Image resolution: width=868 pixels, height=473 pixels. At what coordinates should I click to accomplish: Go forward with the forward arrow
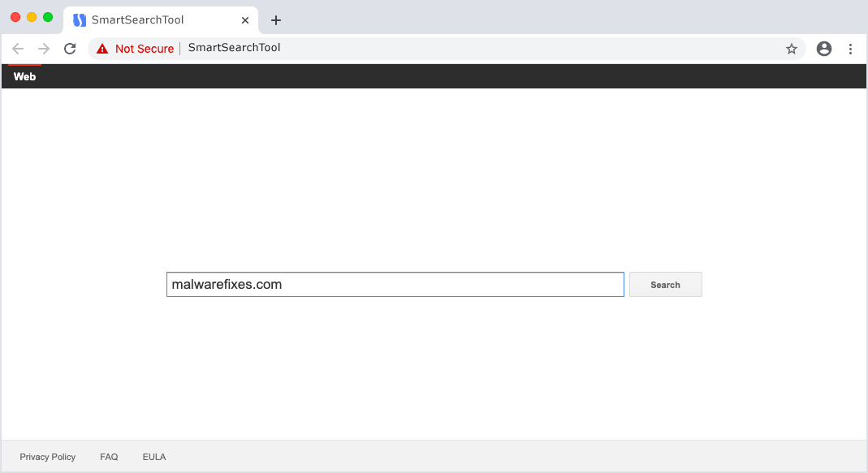[44, 49]
